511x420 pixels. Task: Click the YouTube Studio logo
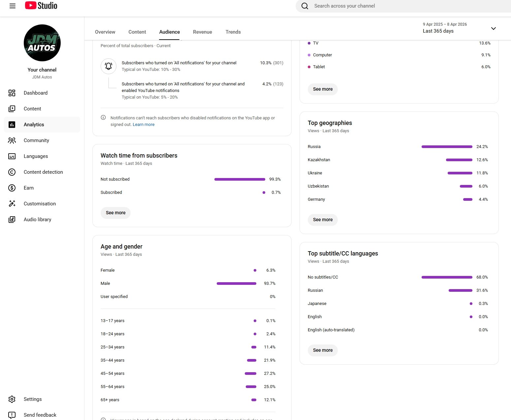tap(41, 6)
